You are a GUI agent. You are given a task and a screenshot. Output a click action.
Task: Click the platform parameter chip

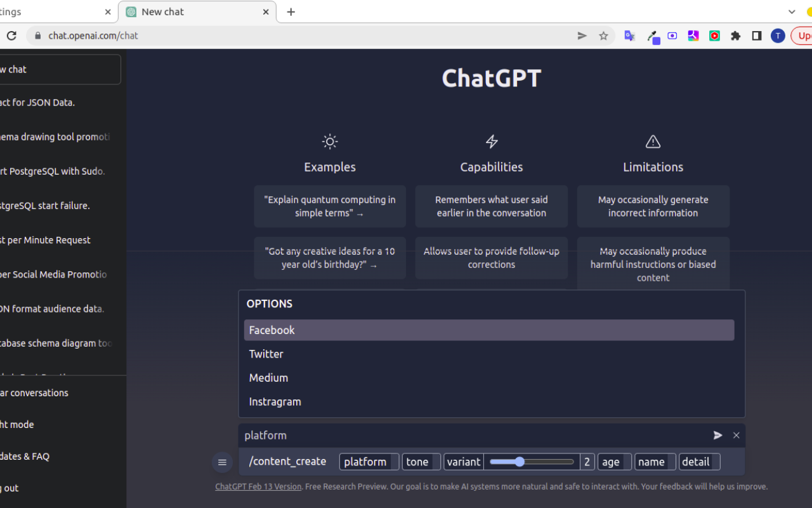(369, 462)
